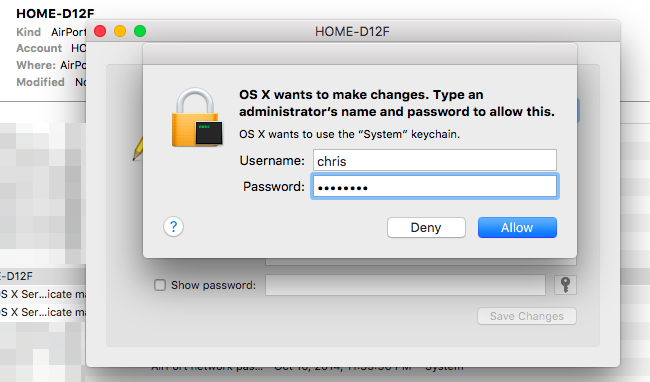This screenshot has width=650, height=382.
Task: Select the -D12F row in keychain list
Action: click(43, 276)
